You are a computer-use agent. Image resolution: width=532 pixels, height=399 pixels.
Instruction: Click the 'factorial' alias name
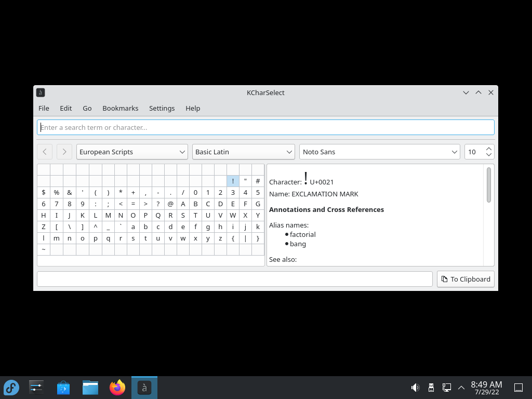click(x=303, y=234)
